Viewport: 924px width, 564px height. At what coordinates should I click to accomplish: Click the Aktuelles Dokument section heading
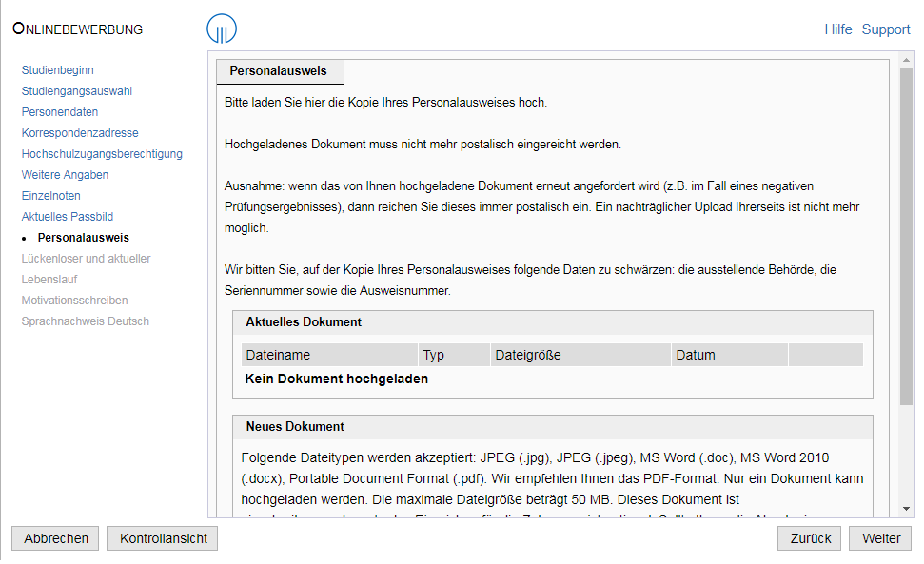coord(304,322)
